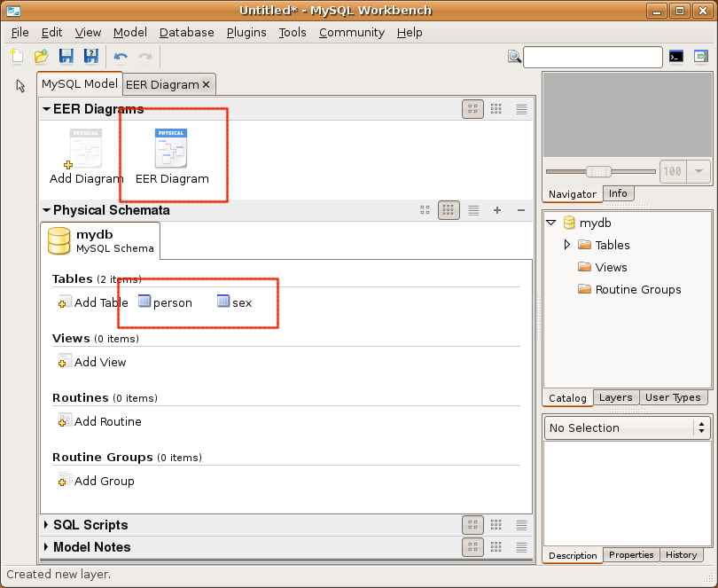718x588 pixels.
Task: Switch to the Layers tab
Action: pos(615,397)
